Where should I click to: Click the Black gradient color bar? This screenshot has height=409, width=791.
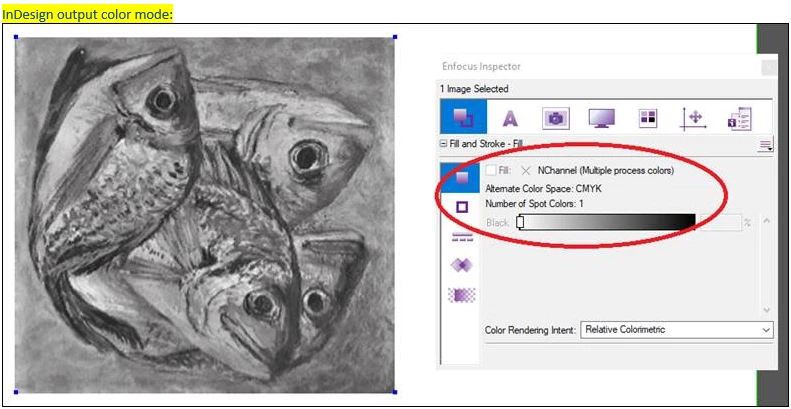608,222
